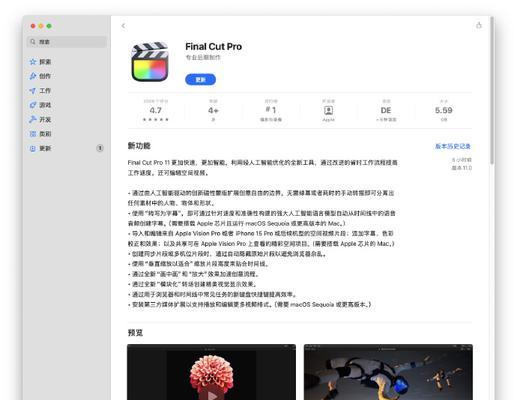Click the Final Cut Pro title text
Viewport: 517px width, 400px height.
click(x=213, y=47)
